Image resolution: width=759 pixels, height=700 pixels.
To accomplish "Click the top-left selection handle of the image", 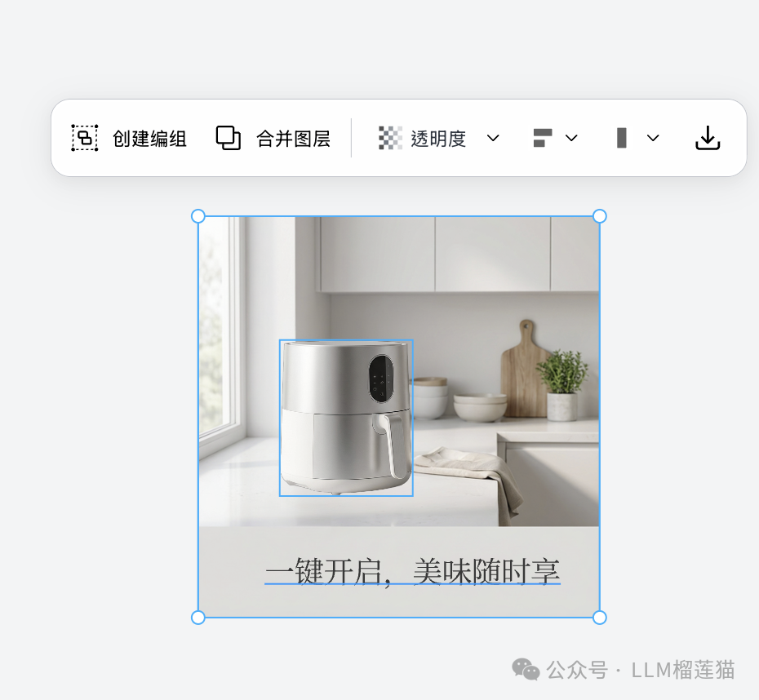I will 198,216.
